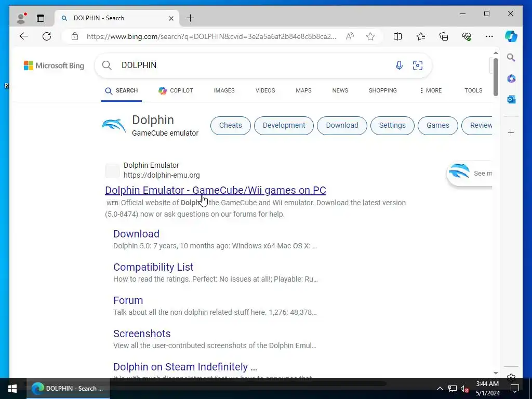The image size is (532, 399).
Task: Open the Outlook sidebar icon
Action: [511, 99]
